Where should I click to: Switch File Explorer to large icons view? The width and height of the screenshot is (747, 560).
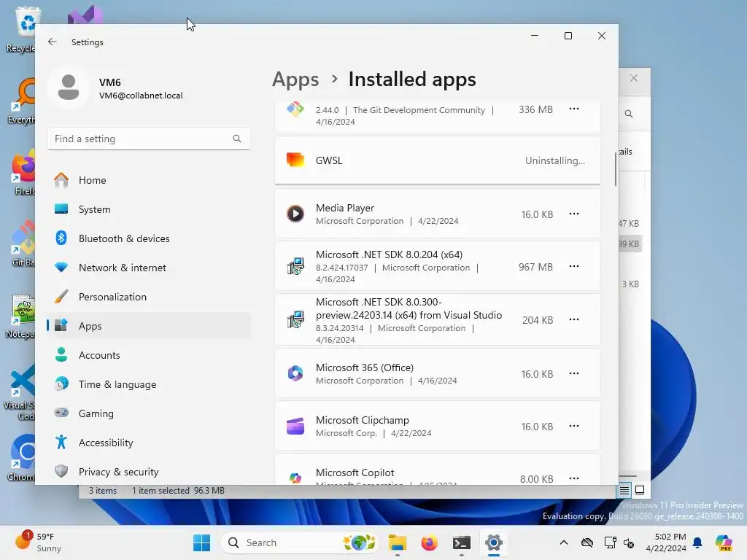pos(640,490)
